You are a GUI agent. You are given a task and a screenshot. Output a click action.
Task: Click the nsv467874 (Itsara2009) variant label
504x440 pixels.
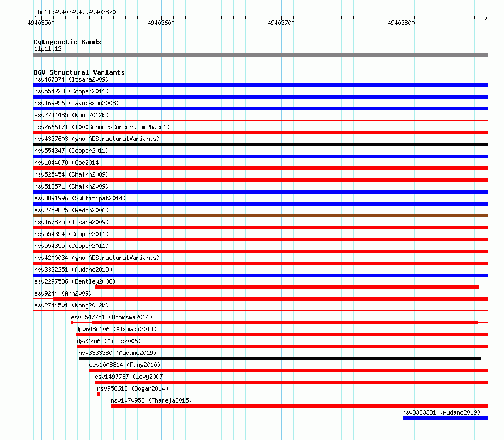tap(71, 79)
